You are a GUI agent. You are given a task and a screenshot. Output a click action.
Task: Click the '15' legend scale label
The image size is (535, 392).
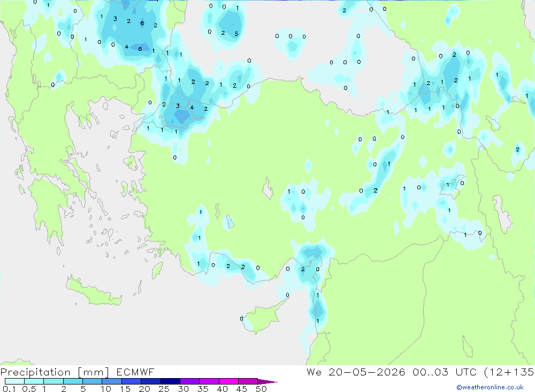[125, 389]
